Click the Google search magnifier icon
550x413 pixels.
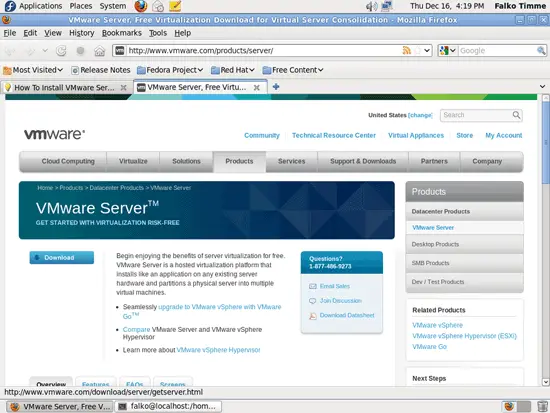541,51
